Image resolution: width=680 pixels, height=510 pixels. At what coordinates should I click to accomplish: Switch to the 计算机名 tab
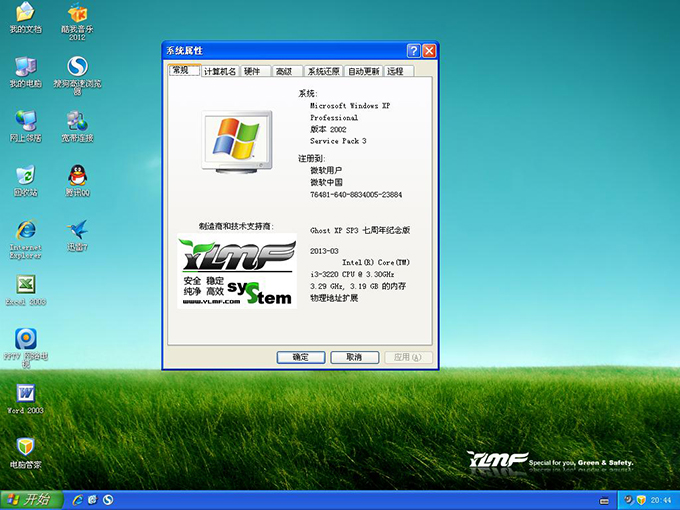point(220,71)
